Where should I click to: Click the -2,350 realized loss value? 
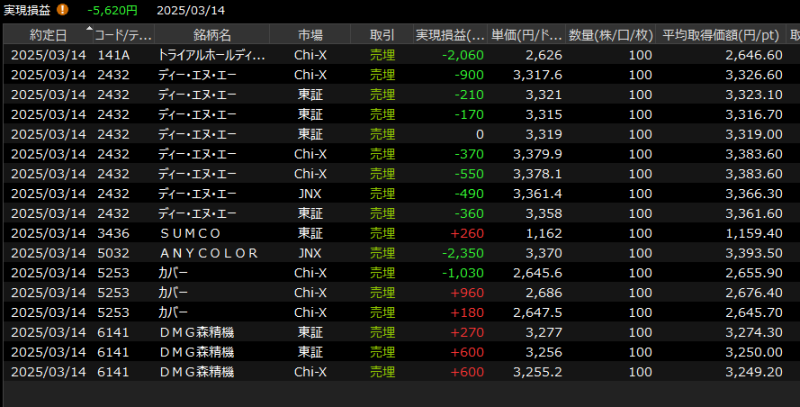pos(463,253)
